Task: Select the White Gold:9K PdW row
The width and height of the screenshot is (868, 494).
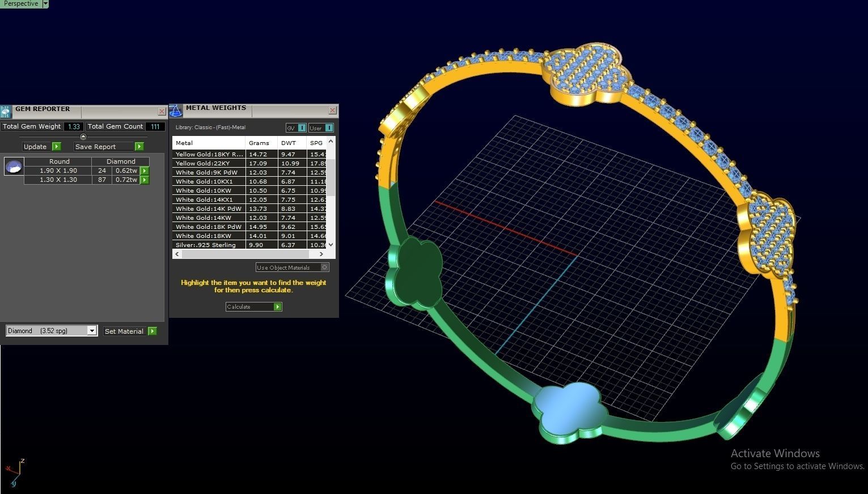Action: [249, 172]
